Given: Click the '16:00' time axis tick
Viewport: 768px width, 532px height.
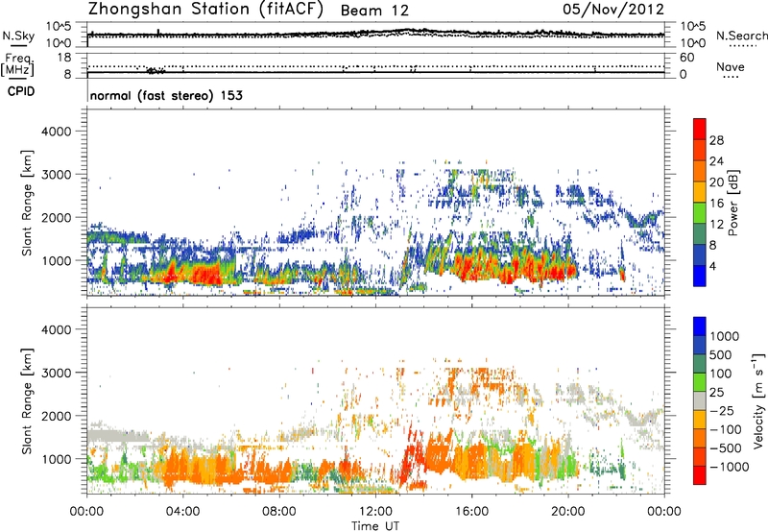Looking at the screenshot, I should pyautogui.click(x=471, y=512).
